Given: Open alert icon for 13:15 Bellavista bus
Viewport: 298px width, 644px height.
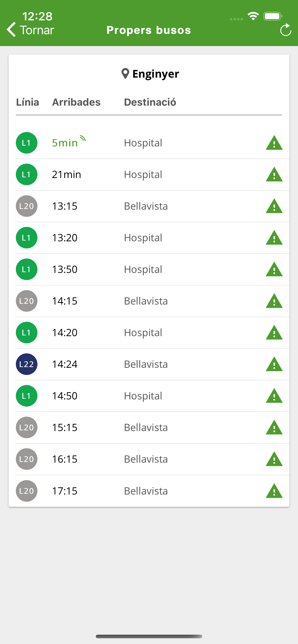Looking at the screenshot, I should click(x=274, y=206).
